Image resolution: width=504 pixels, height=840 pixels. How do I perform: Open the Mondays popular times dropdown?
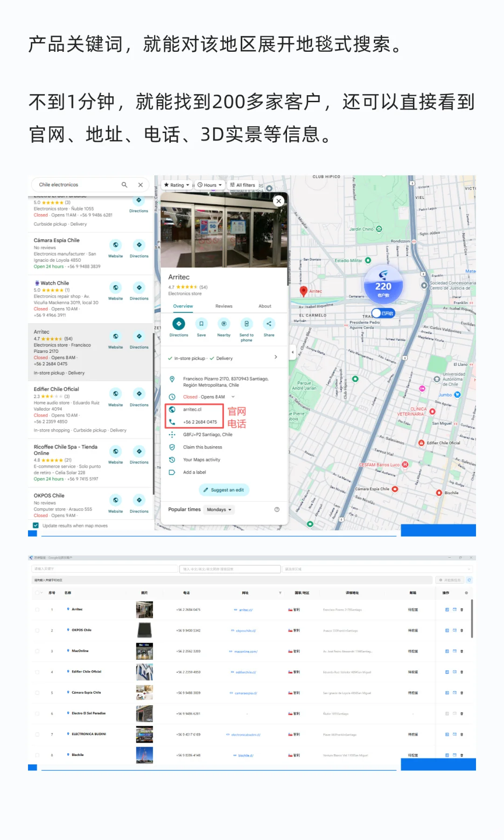[219, 510]
